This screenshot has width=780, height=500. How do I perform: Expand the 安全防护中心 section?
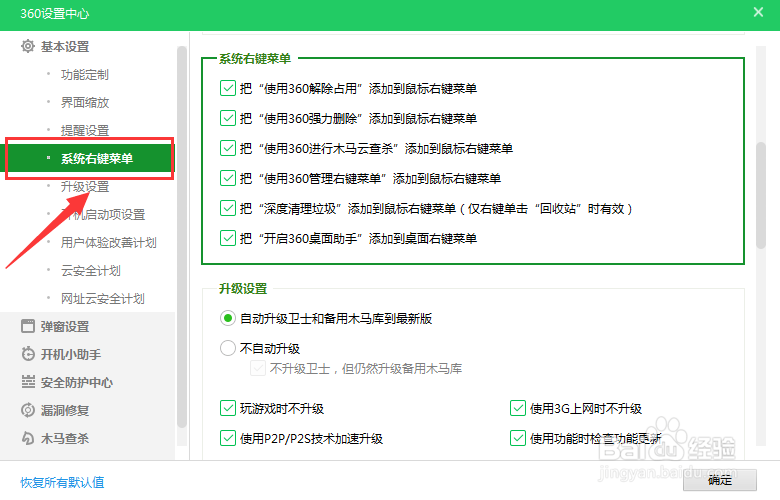77,383
